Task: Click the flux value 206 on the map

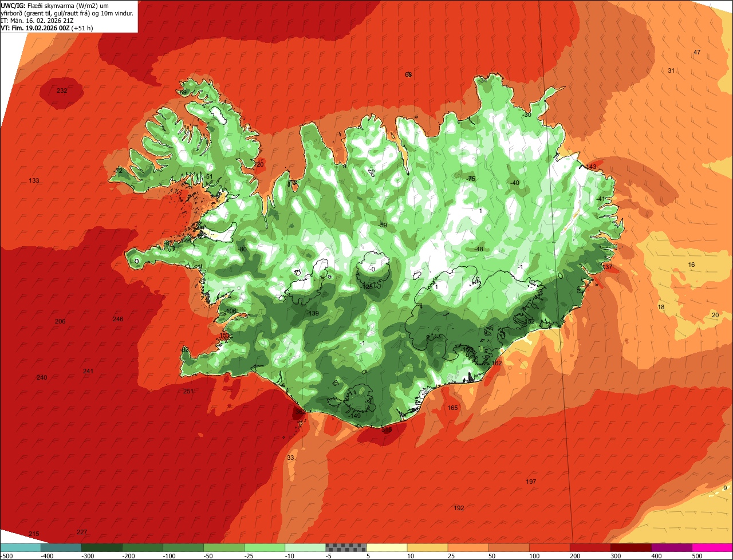Action: click(60, 322)
